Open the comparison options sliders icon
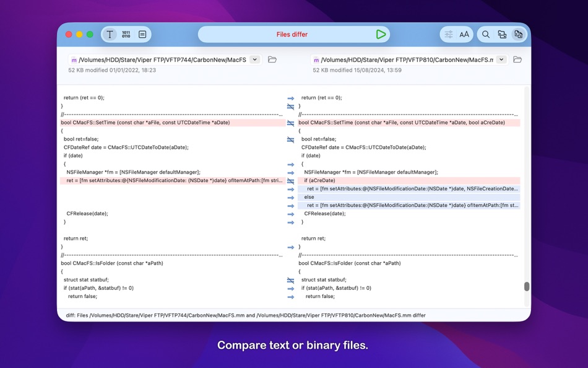This screenshot has width=588, height=368. (449, 34)
